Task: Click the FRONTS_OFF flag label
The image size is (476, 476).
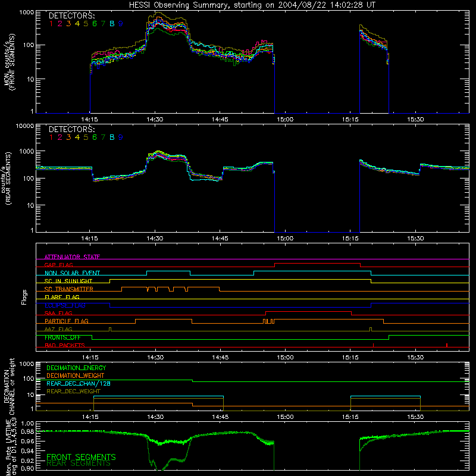Action: click(x=62, y=337)
